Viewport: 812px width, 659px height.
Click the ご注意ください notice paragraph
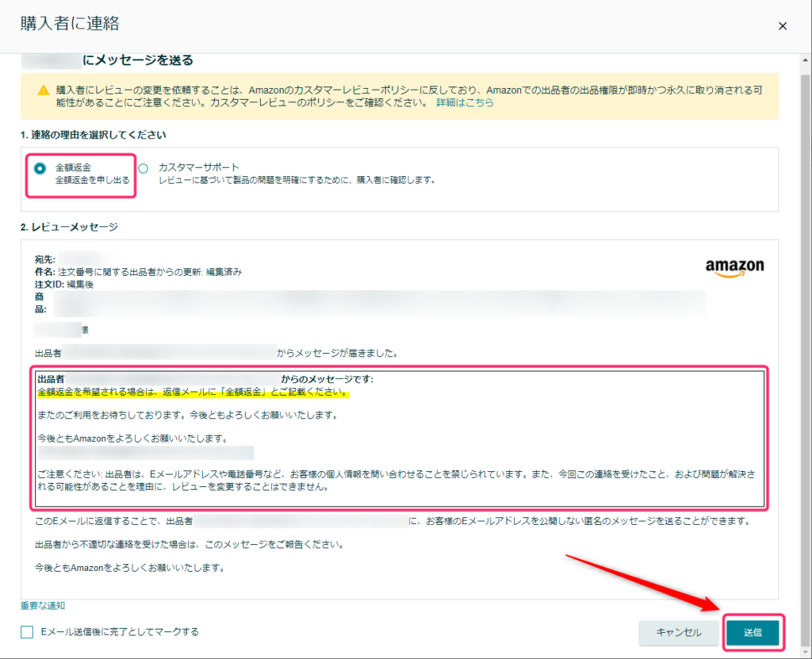396,481
